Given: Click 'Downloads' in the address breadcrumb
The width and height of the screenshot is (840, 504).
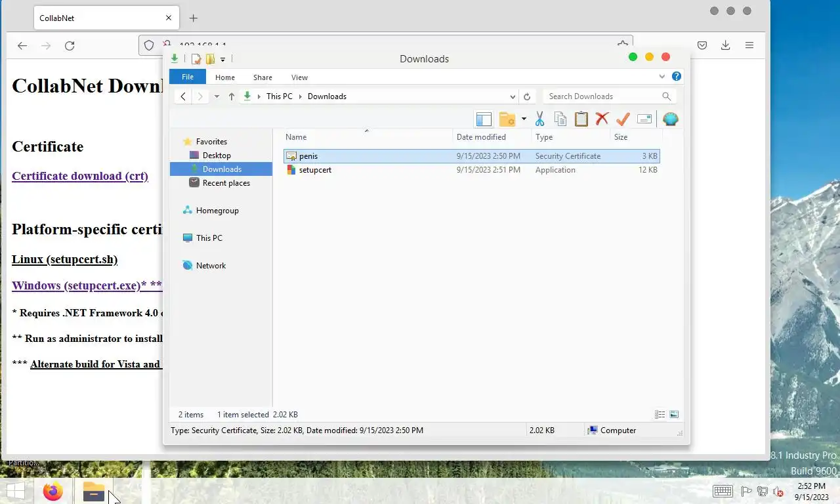Looking at the screenshot, I should 327,96.
